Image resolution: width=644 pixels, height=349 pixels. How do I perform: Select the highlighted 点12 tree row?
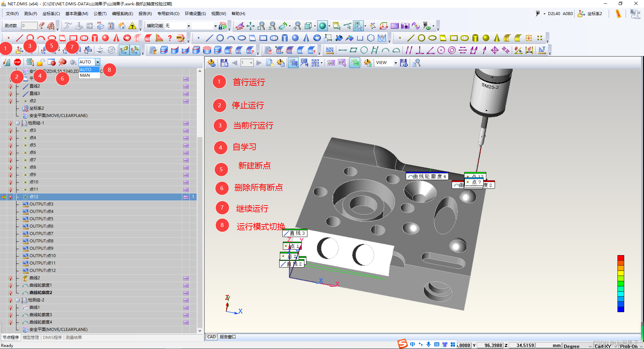(98, 197)
